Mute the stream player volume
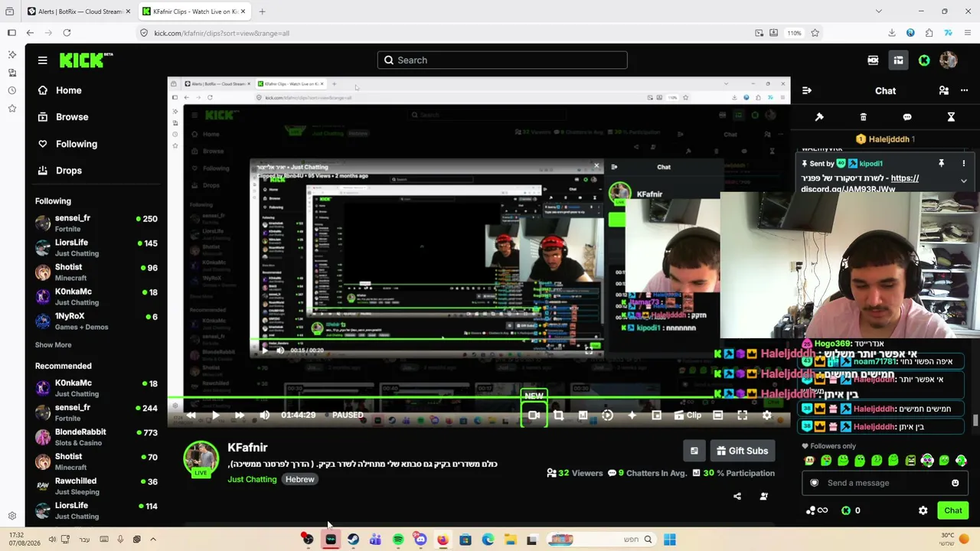The width and height of the screenshot is (980, 551). click(264, 416)
